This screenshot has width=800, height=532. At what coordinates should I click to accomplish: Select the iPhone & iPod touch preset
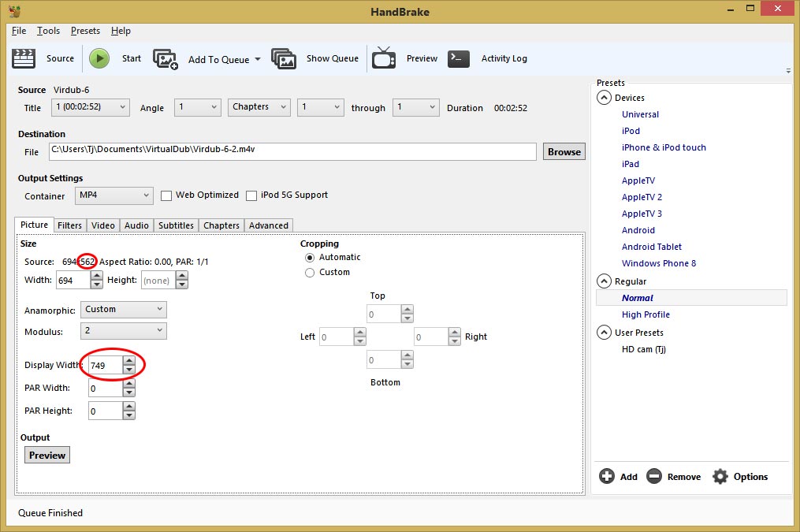[x=664, y=147]
